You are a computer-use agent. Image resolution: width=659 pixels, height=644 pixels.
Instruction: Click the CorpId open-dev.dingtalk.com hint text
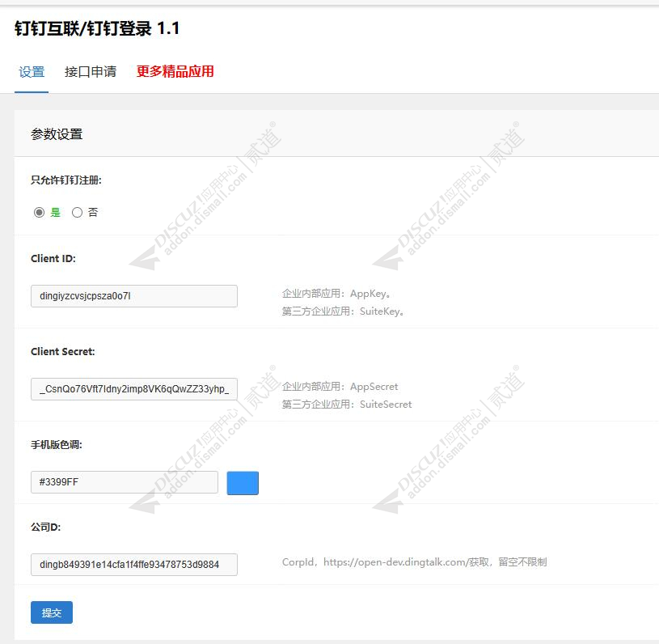(414, 562)
